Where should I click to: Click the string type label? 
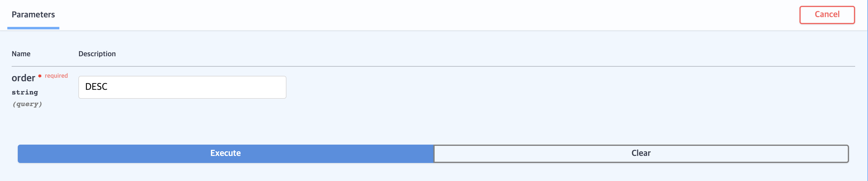click(x=24, y=92)
